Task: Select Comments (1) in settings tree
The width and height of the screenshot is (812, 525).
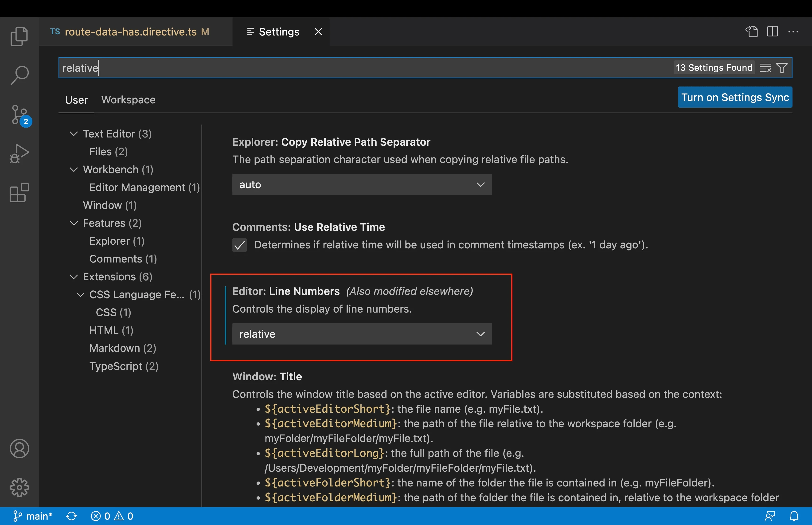Action: pos(123,259)
